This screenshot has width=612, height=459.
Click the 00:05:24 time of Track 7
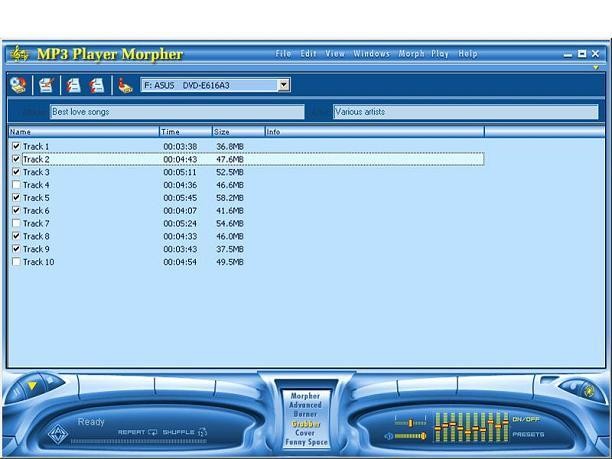point(180,224)
